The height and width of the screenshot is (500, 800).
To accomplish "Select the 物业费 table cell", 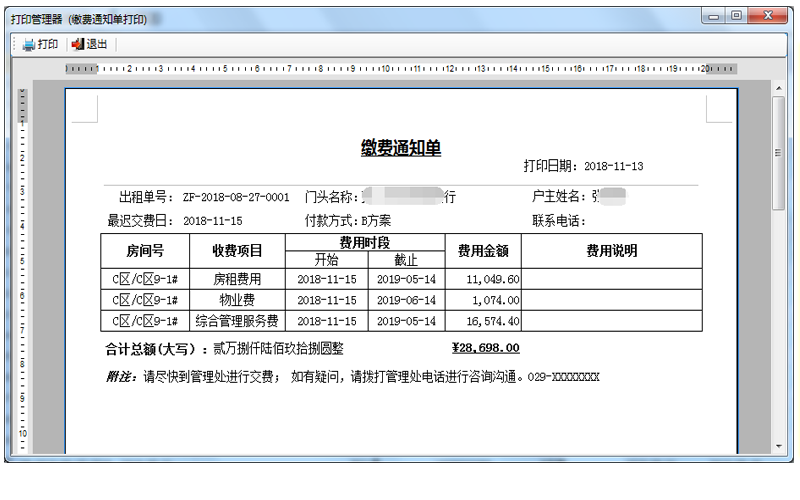I will click(x=237, y=300).
